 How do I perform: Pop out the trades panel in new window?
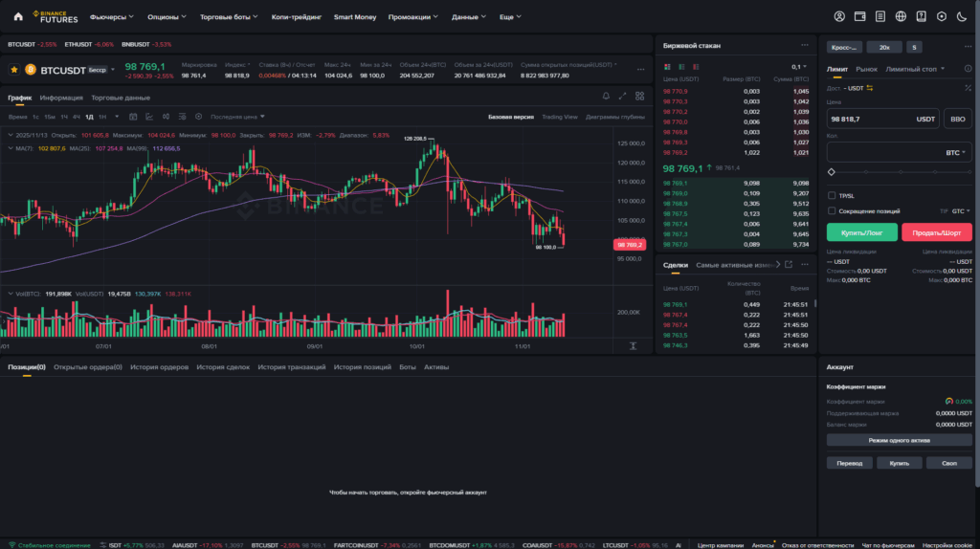(789, 265)
